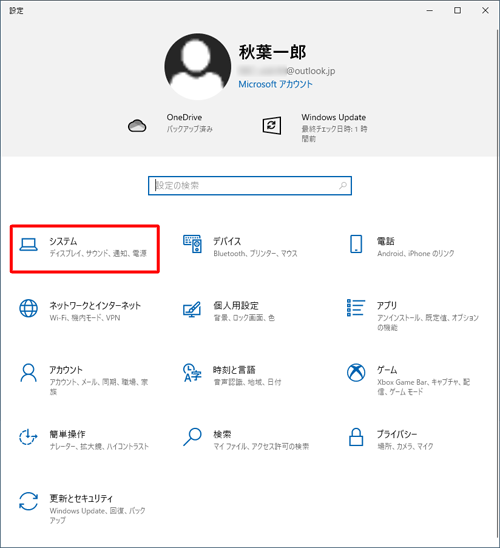Select the 個人用設定 category title
Screen dimensions: 500x548
[x=236, y=305]
